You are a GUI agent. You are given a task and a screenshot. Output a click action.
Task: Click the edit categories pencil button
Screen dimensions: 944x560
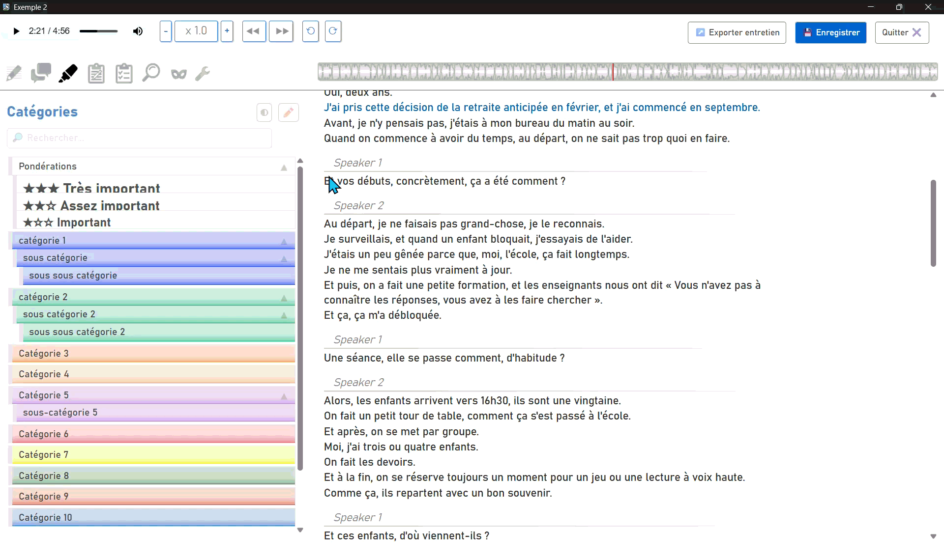[x=289, y=112]
